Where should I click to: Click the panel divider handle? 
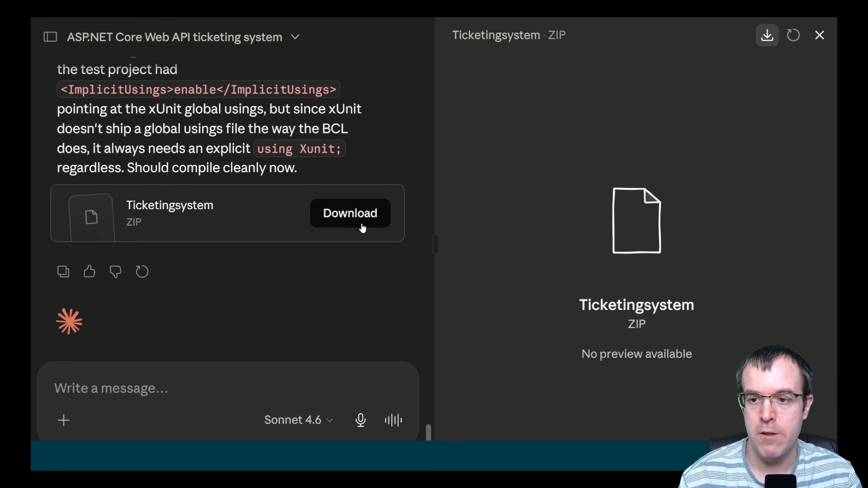[435, 244]
